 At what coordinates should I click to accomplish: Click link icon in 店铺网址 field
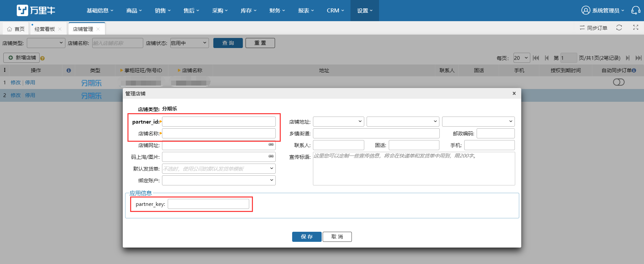pos(271,144)
